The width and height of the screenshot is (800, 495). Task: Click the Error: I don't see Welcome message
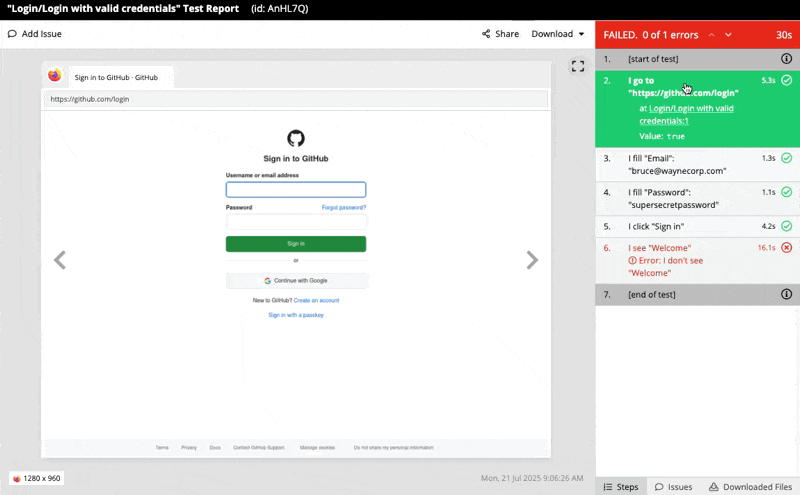point(666,266)
